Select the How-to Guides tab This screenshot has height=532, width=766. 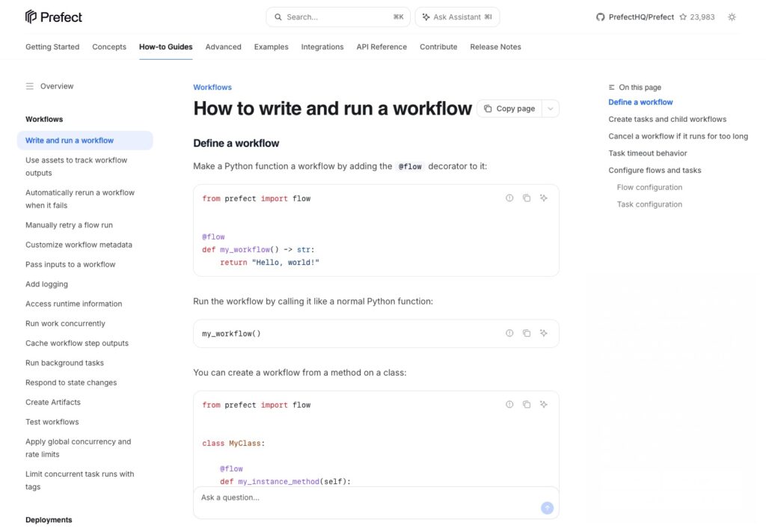[x=165, y=47]
